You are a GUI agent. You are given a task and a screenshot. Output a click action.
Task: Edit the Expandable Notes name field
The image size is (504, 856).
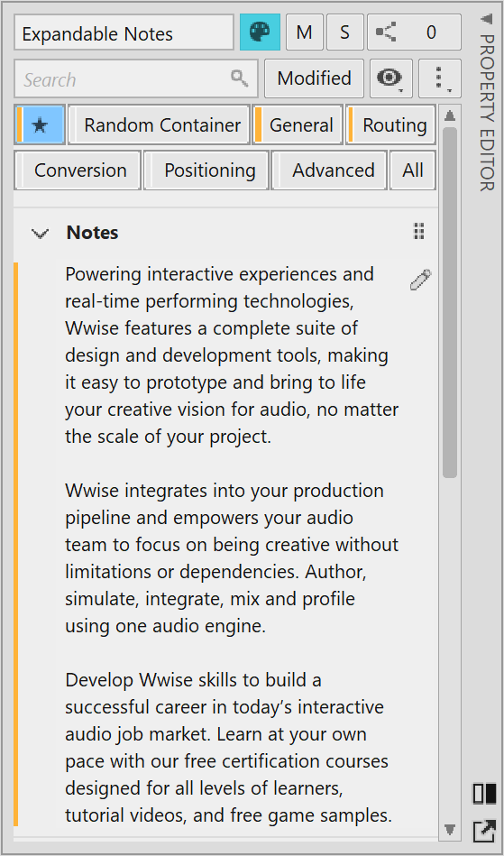(124, 32)
